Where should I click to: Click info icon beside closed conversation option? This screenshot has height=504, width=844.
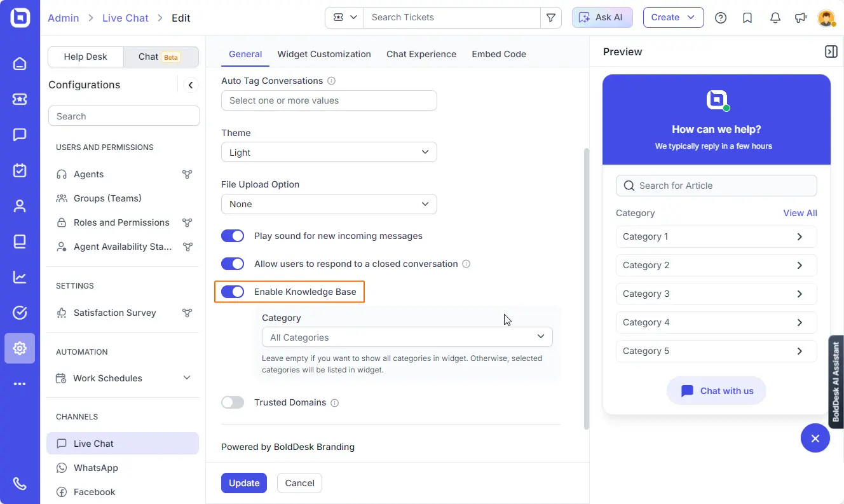[466, 264]
